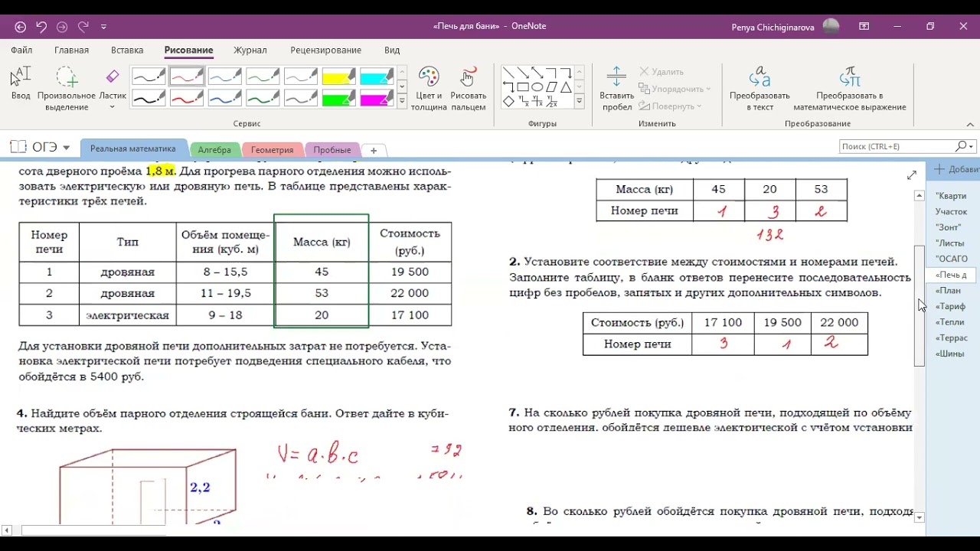The width and height of the screenshot is (980, 551).
Task: Click Вставить пробел button
Action: (616, 89)
